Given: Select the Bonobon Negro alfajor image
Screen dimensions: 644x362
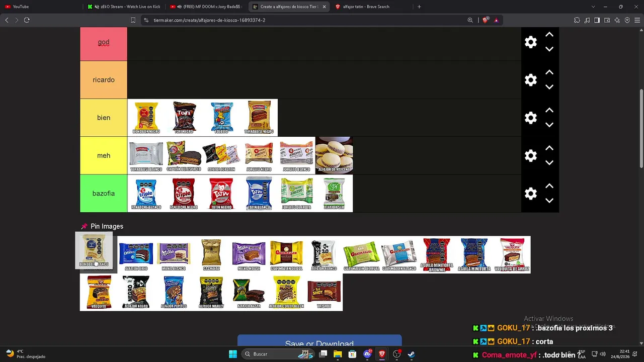Looking at the screenshot, I should (146, 118).
